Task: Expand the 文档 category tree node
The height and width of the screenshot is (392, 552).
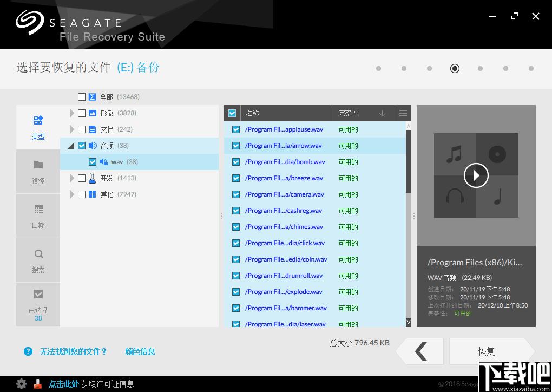Action: tap(71, 129)
